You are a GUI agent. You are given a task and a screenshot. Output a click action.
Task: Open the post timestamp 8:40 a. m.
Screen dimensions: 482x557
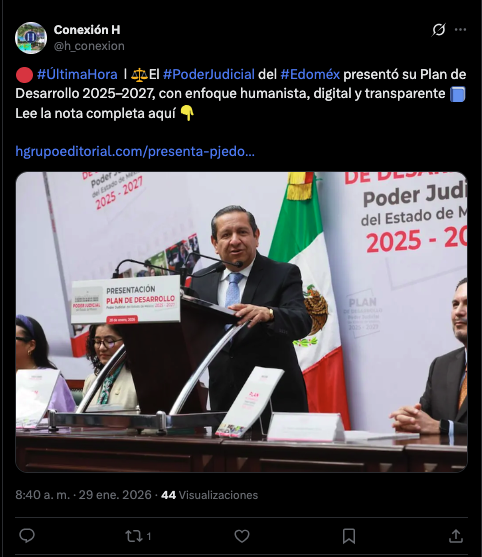[43, 495]
